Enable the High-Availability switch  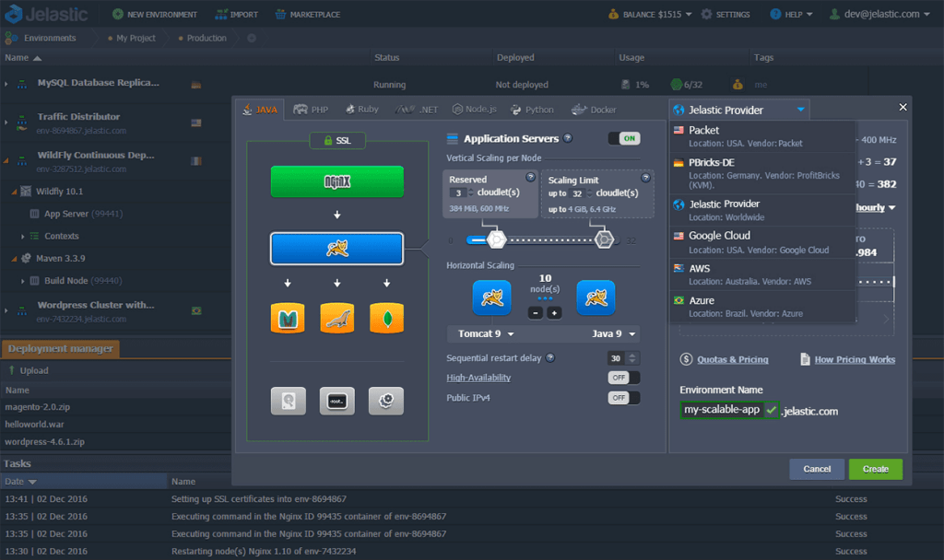[x=624, y=378]
